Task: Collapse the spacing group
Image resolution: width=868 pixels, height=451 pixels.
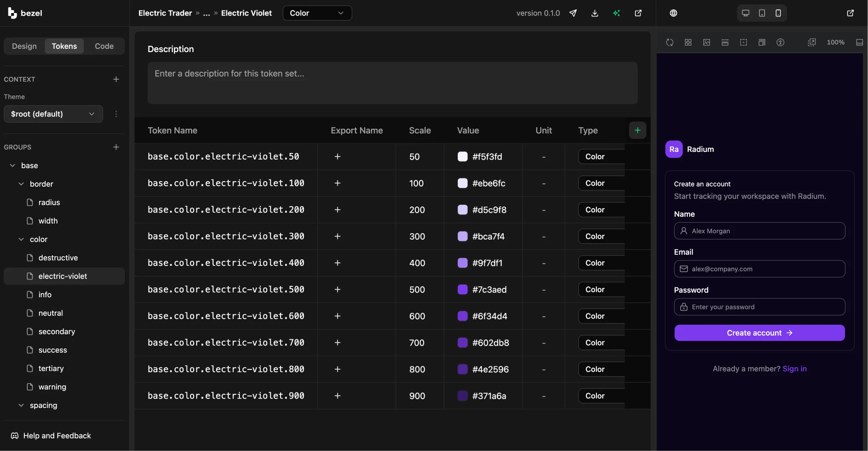Action: [21, 405]
